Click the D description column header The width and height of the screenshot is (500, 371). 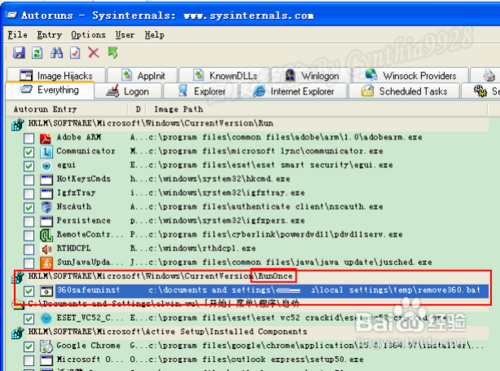(138, 109)
